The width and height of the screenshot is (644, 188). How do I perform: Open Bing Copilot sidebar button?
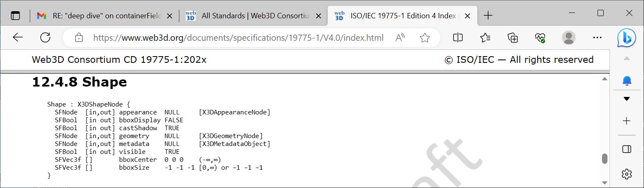[x=627, y=38]
